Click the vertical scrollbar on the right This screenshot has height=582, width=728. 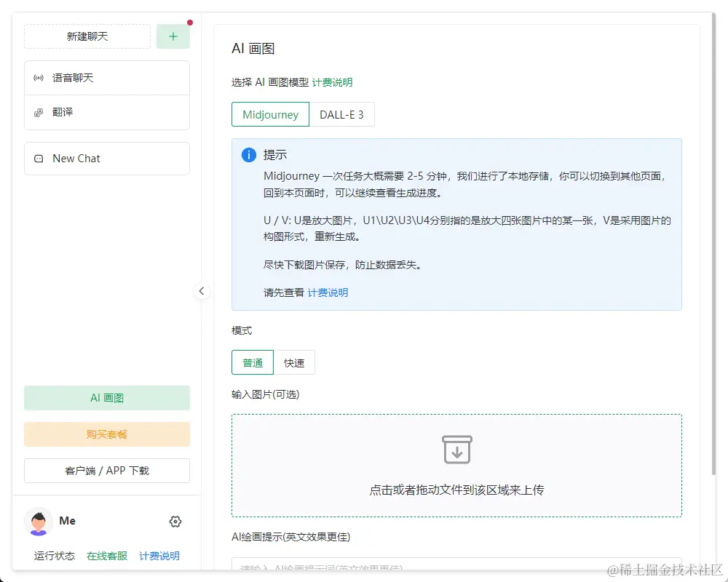pos(713,244)
